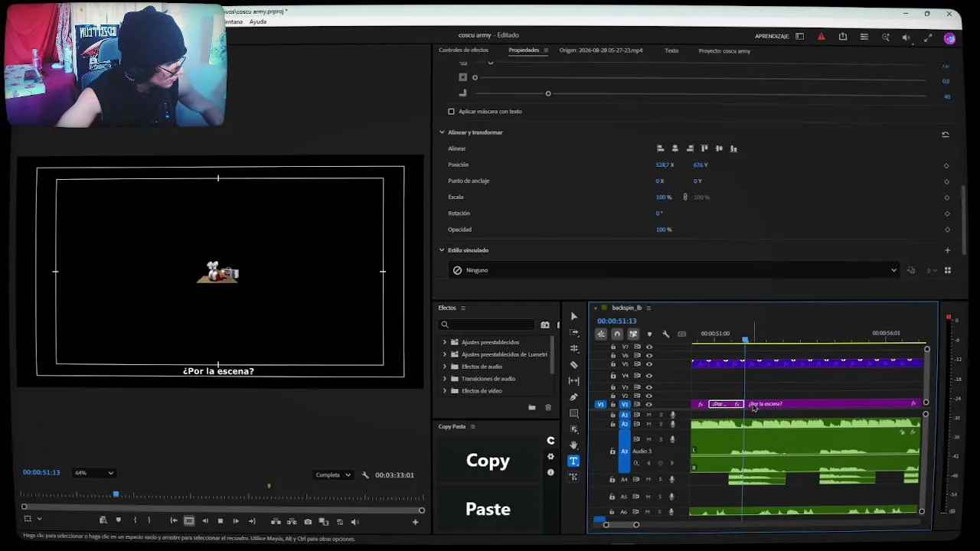Click the Paste button
The image size is (980, 551).
488,509
